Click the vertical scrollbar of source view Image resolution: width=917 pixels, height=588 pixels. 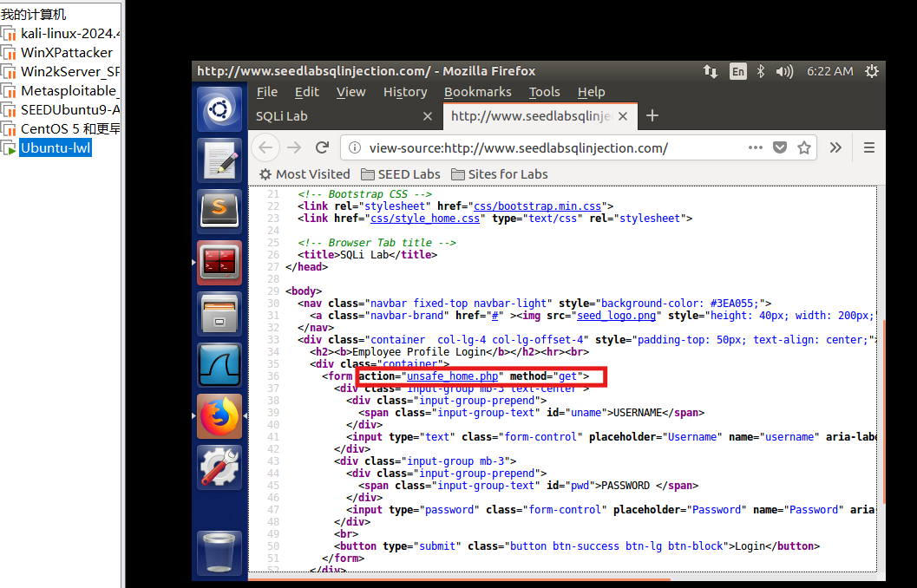pyautogui.click(x=883, y=412)
